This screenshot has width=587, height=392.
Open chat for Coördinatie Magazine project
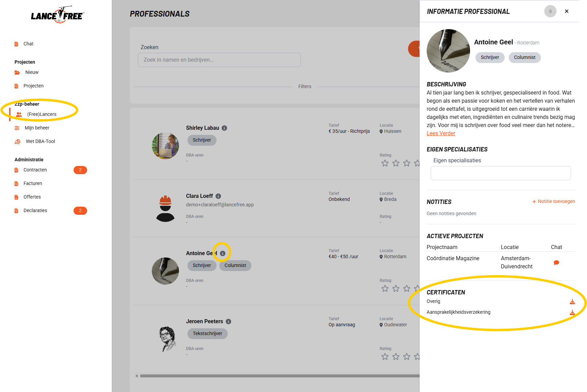coord(556,263)
